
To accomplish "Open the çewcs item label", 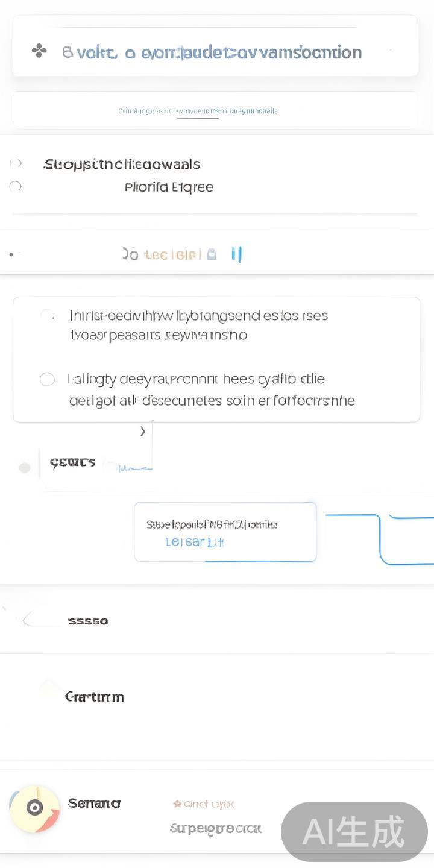I will tap(72, 463).
